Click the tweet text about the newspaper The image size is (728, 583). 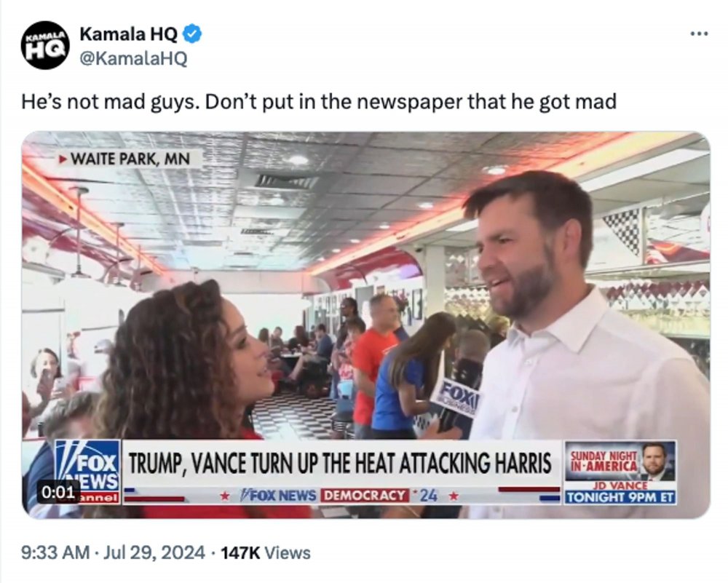[319, 102]
